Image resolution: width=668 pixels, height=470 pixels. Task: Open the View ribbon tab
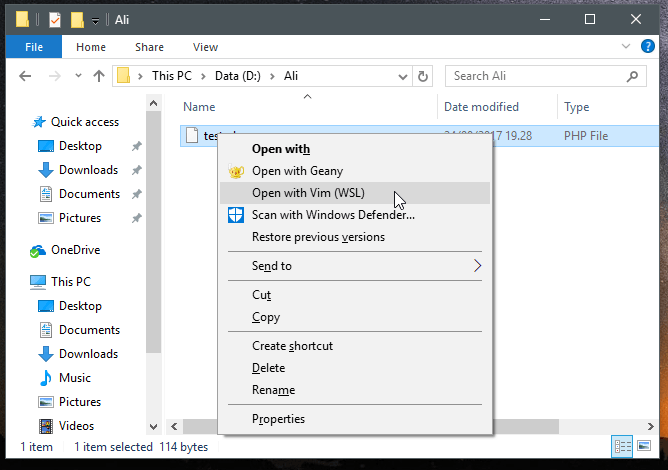205,47
